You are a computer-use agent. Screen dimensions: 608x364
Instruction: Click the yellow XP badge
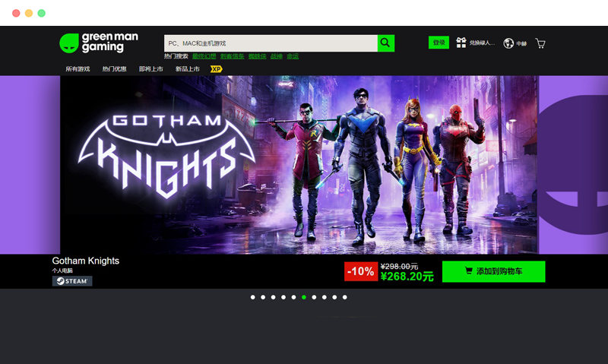click(216, 69)
